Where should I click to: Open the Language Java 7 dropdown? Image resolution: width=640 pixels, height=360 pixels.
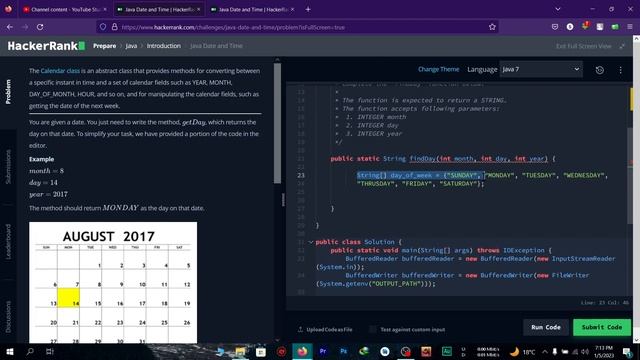pos(541,69)
